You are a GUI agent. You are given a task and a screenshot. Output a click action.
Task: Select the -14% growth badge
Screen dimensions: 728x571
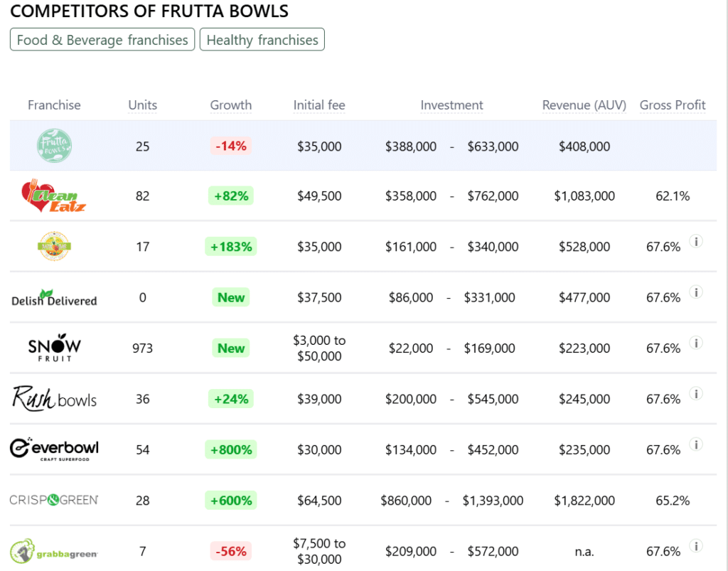(231, 146)
